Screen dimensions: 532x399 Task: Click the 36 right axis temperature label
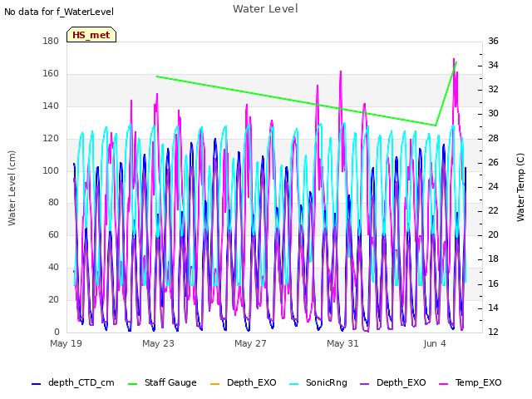click(x=493, y=41)
